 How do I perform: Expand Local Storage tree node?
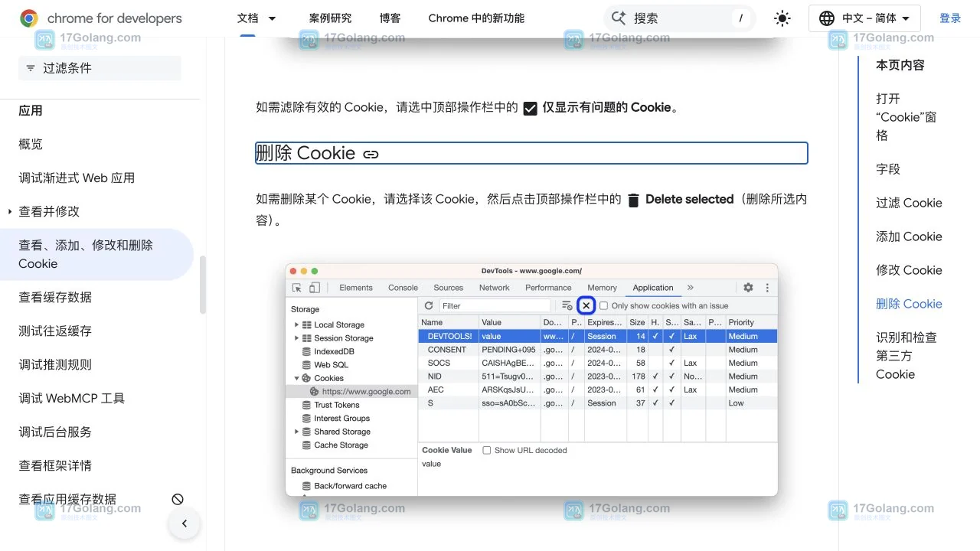297,324
